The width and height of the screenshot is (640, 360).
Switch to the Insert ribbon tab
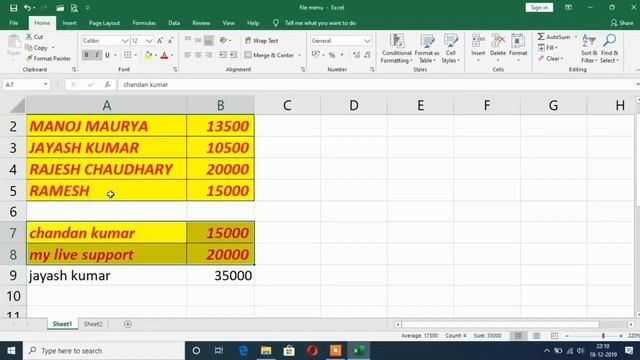(69, 23)
